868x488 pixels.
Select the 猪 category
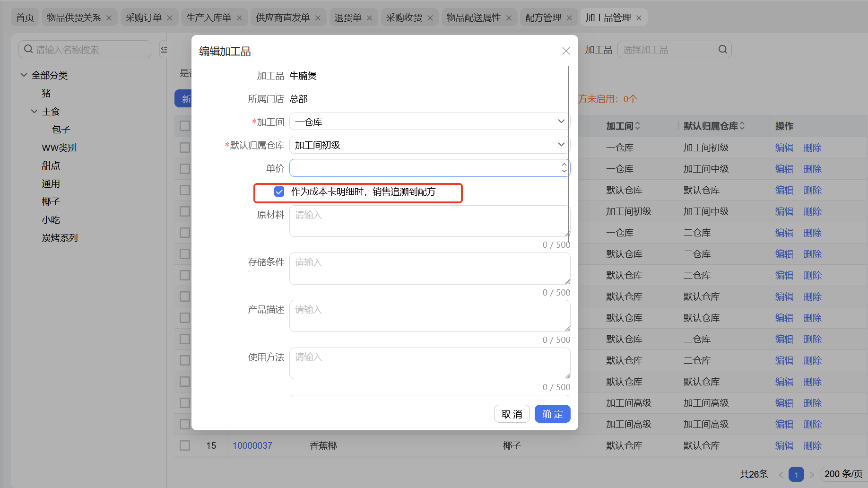coord(46,93)
